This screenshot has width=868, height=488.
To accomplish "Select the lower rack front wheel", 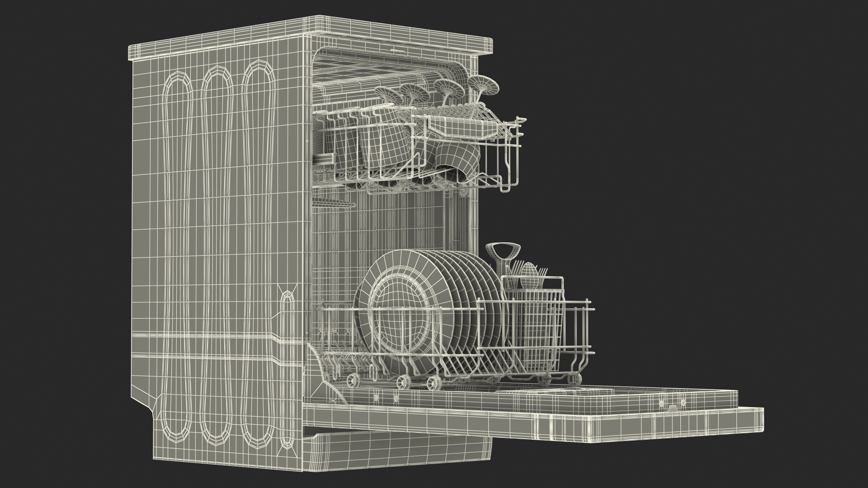I will [435, 383].
